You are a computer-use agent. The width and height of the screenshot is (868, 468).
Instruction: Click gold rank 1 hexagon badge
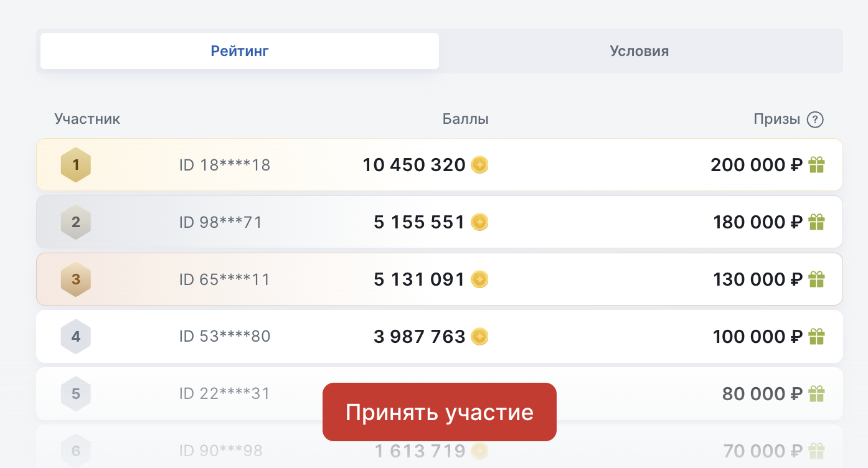click(76, 165)
